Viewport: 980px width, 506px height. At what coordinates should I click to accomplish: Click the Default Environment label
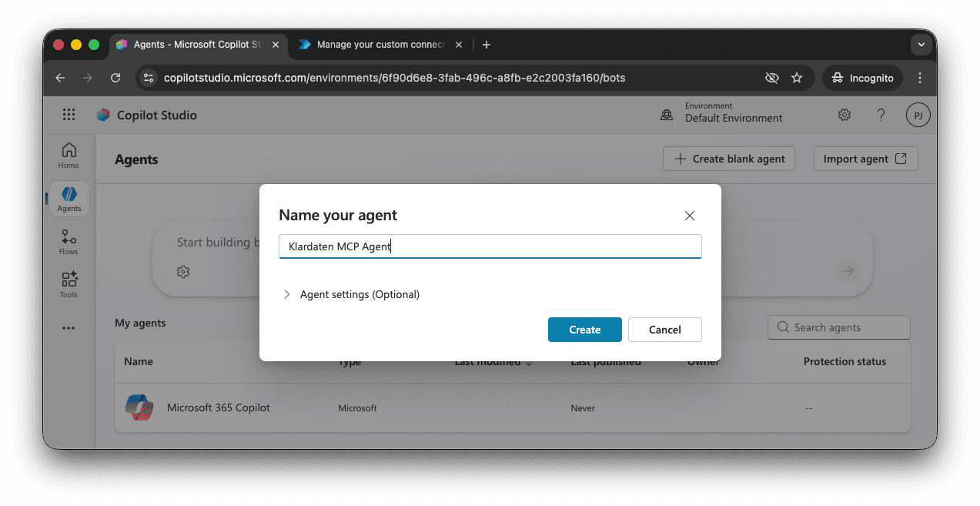[x=734, y=119]
